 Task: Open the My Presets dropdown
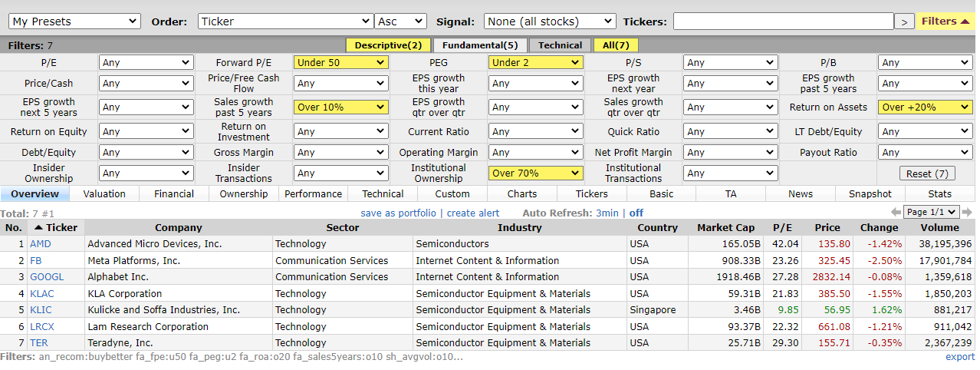click(73, 21)
